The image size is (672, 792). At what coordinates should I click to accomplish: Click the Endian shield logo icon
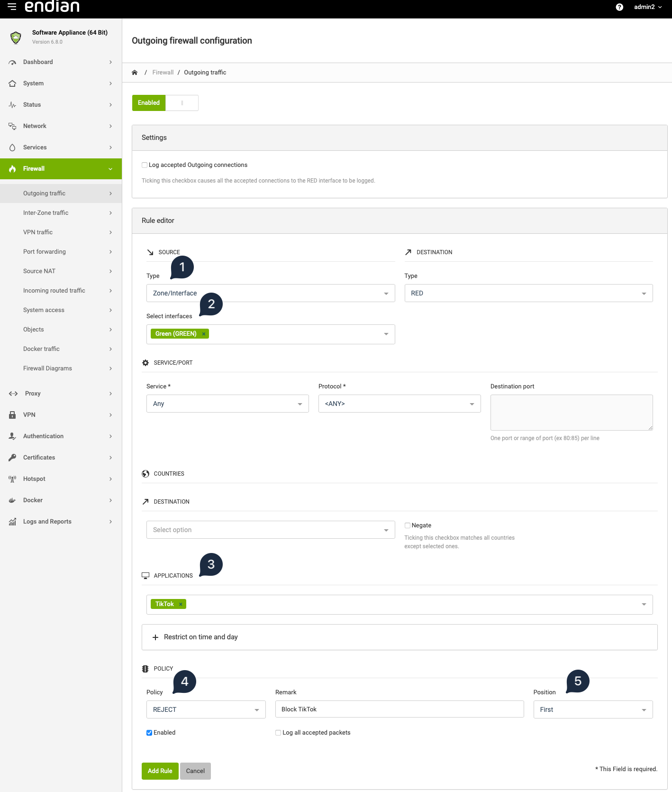coord(16,37)
